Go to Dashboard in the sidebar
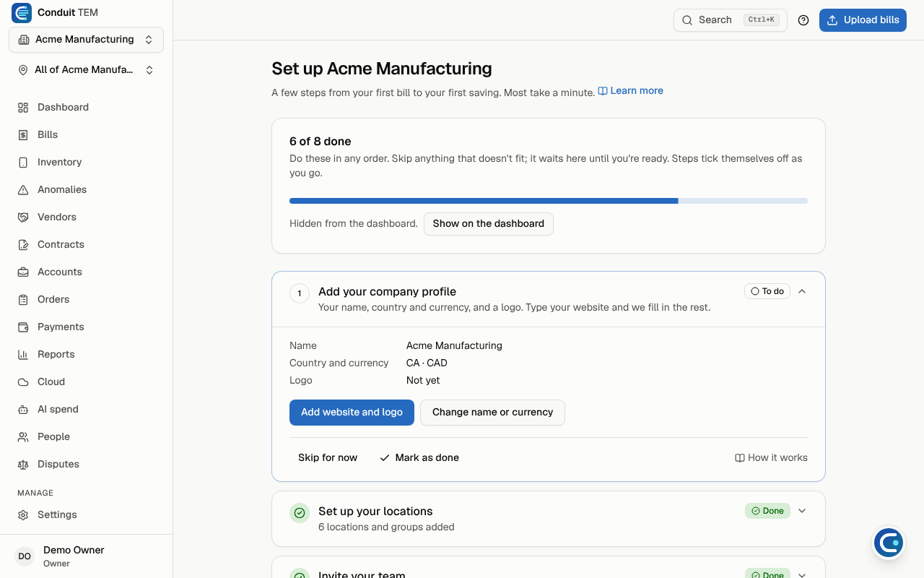Image resolution: width=924 pixels, height=578 pixels. [86, 107]
